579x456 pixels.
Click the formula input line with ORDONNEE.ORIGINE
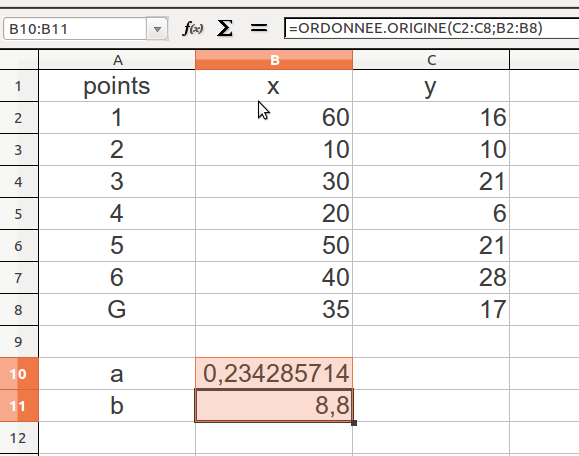pos(431,28)
